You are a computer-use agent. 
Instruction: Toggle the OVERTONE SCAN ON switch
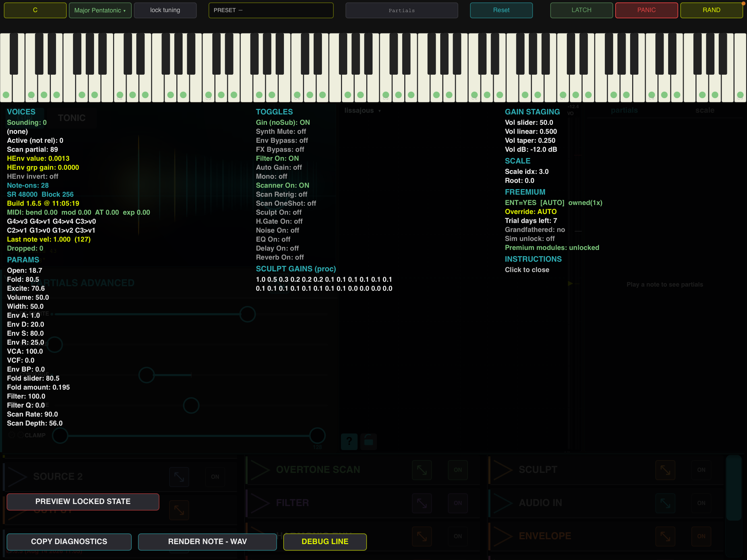tap(458, 470)
